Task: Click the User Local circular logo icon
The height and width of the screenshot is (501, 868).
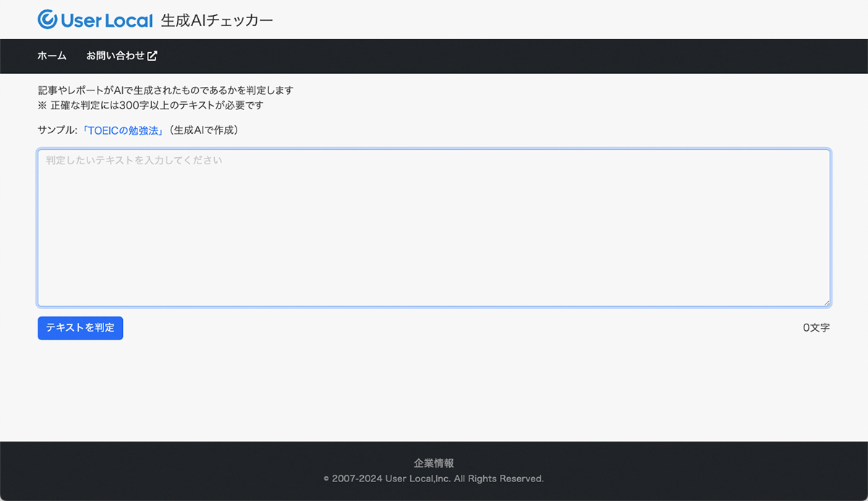Action: (x=48, y=20)
